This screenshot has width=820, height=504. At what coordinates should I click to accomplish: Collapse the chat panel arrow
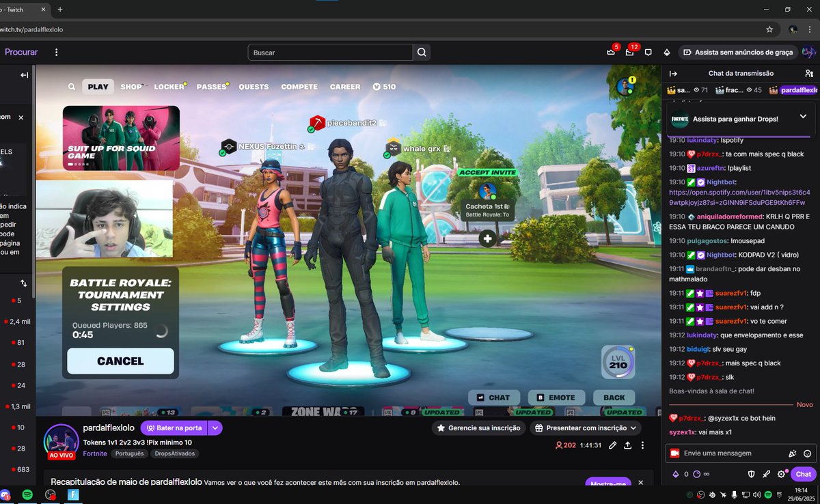coord(672,74)
